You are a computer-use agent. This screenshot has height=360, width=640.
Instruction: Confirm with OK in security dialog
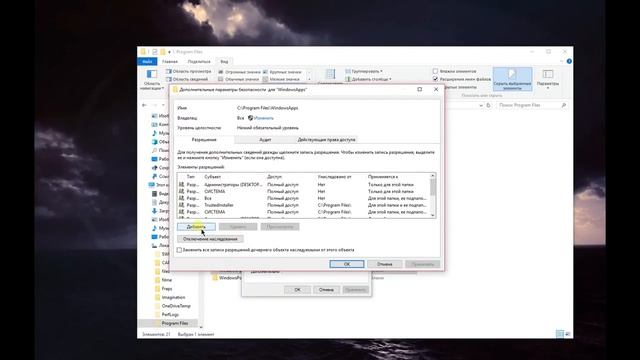[347, 264]
